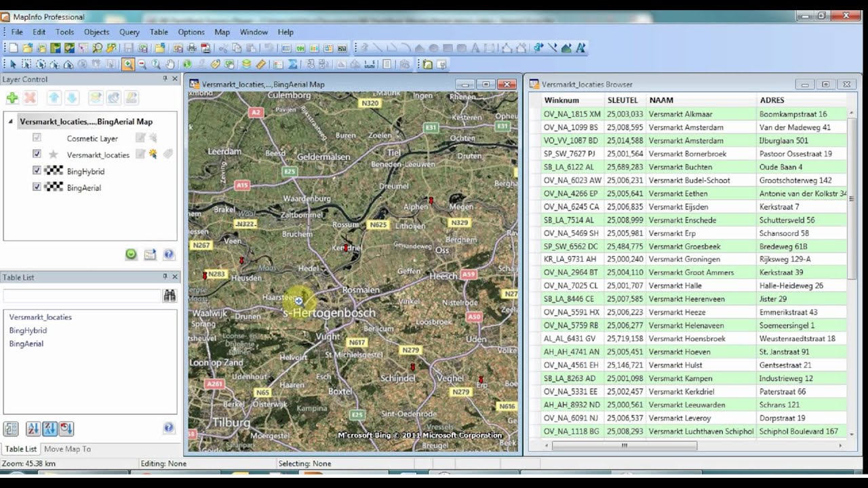
Task: Activate the Zoom-in tool
Action: coord(127,64)
